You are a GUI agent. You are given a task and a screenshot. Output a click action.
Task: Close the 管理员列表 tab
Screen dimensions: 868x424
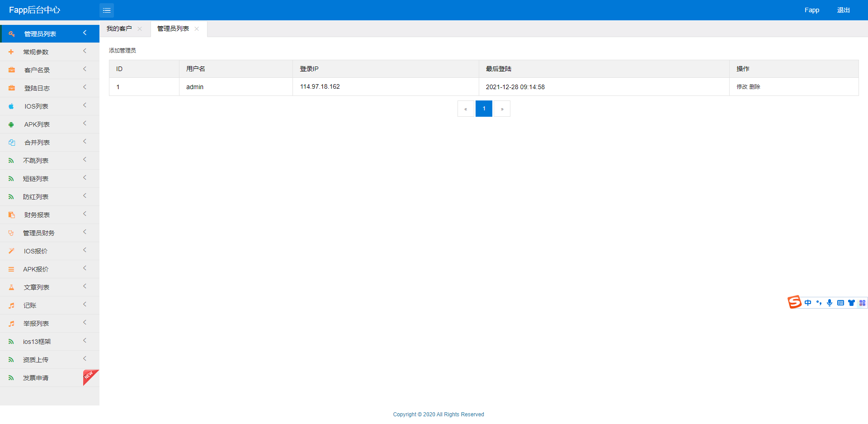pyautogui.click(x=197, y=29)
